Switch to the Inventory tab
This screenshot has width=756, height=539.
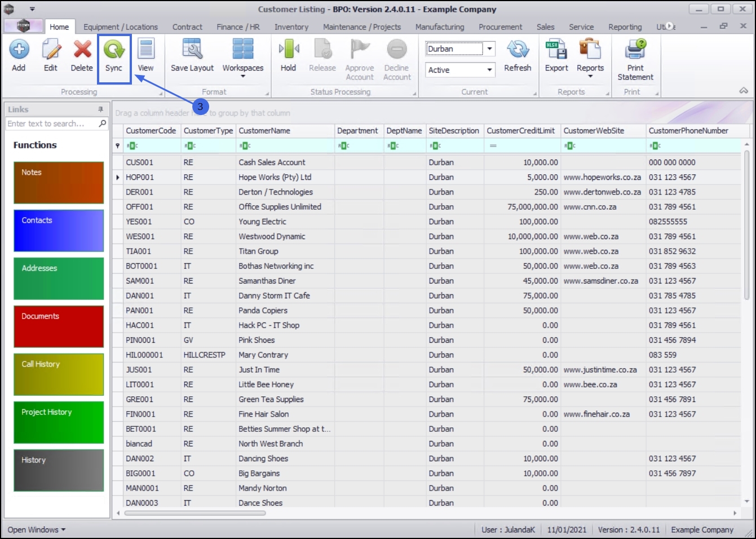point(291,27)
